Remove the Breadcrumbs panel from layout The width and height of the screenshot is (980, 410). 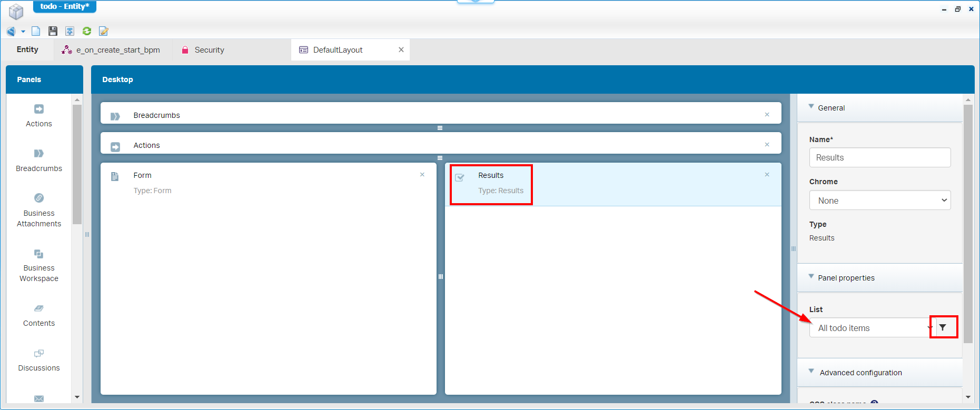tap(767, 115)
